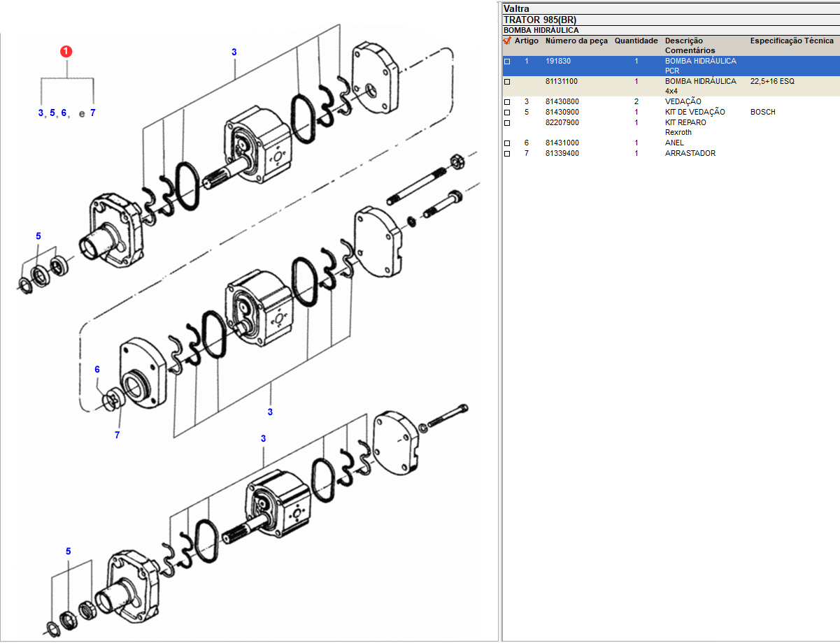Click the 'Número da peça' column header
Viewport: 840px width, 643px height.
point(576,41)
